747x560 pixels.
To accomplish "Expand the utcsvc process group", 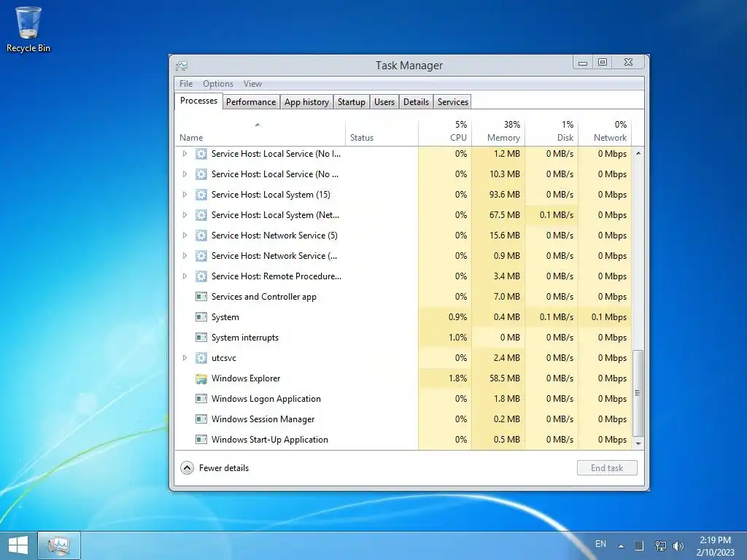I will pyautogui.click(x=185, y=358).
